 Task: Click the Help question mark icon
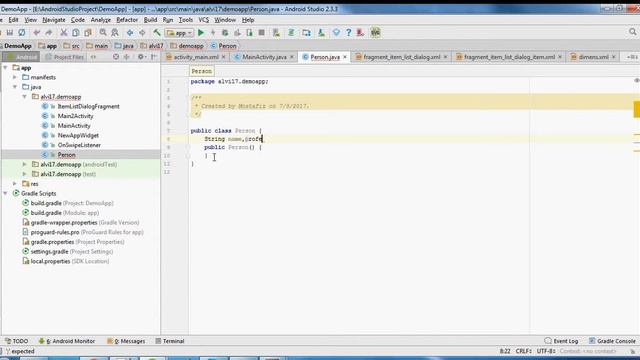[x=349, y=32]
